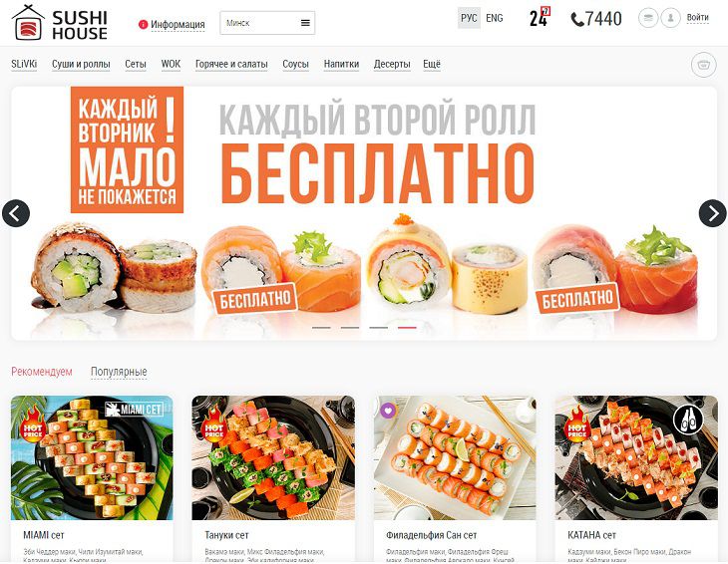Viewport: 728px width, 564px height.
Task: Call phone number 7440 link
Action: [596, 19]
